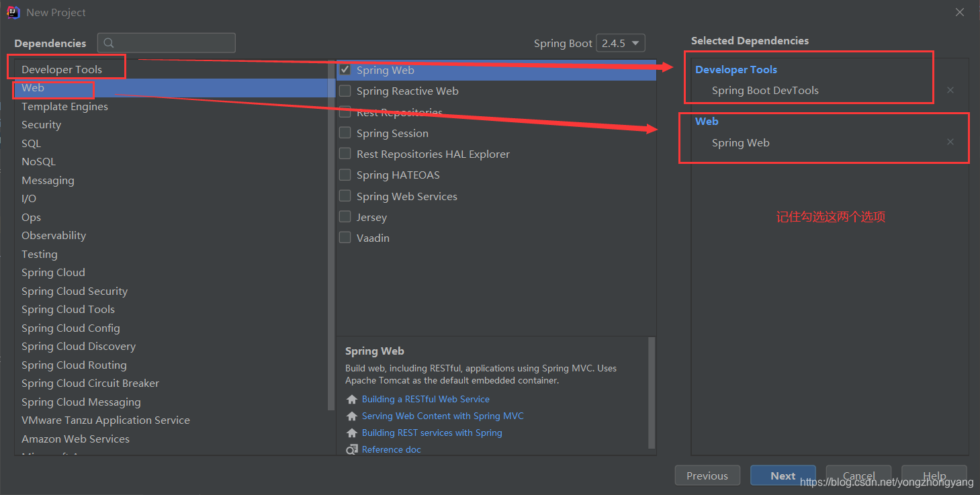Screen dimensions: 980x495
Task: Click home icon beside Serving Web Content guide
Action: [x=352, y=416]
